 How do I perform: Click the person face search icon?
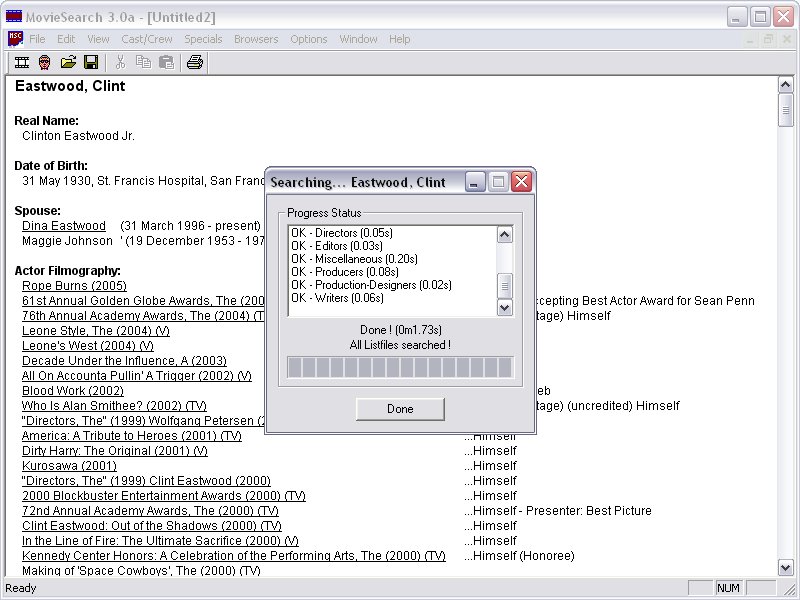(45, 62)
